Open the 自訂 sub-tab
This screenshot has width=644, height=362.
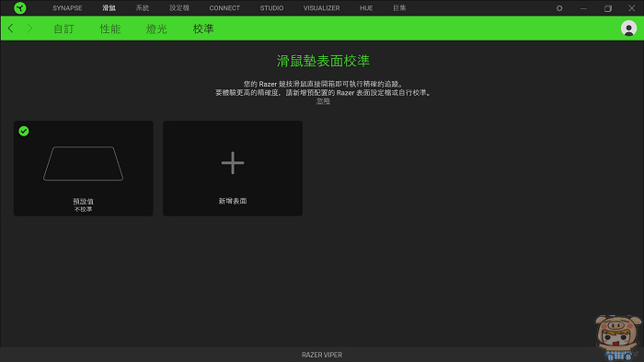point(63,29)
